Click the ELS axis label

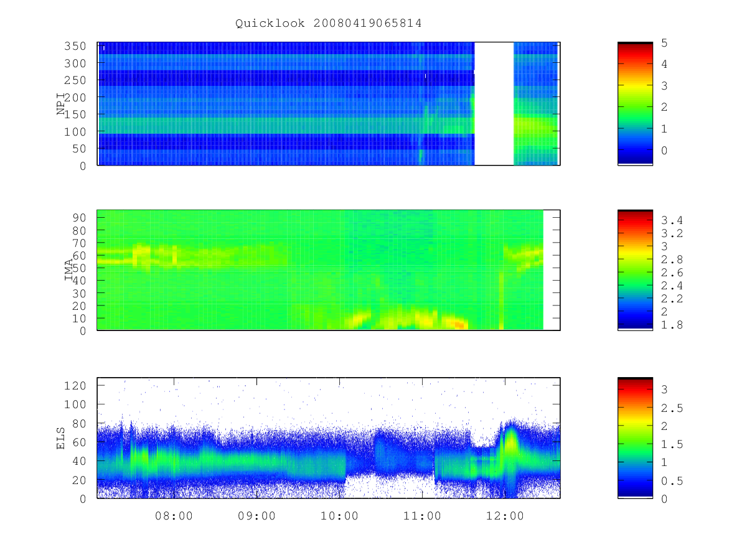click(x=62, y=438)
